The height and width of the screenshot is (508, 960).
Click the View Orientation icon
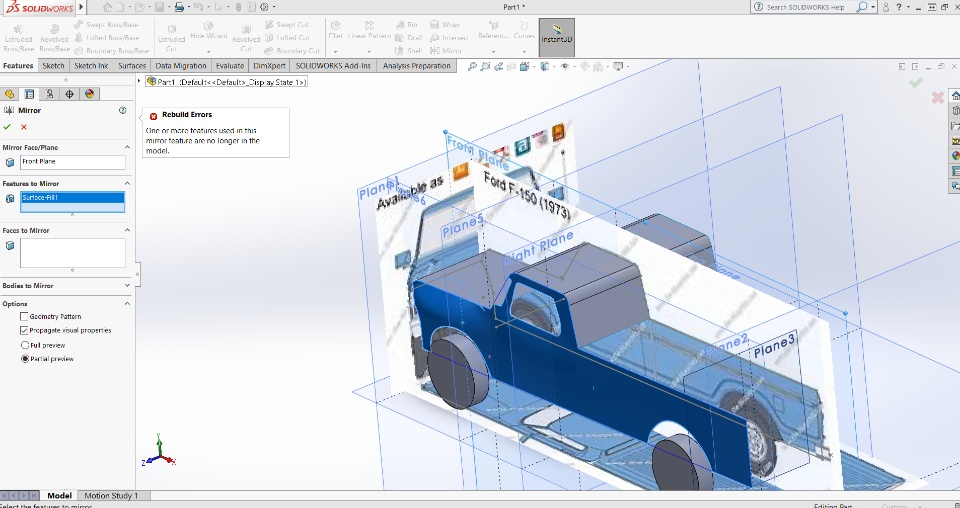(525, 66)
